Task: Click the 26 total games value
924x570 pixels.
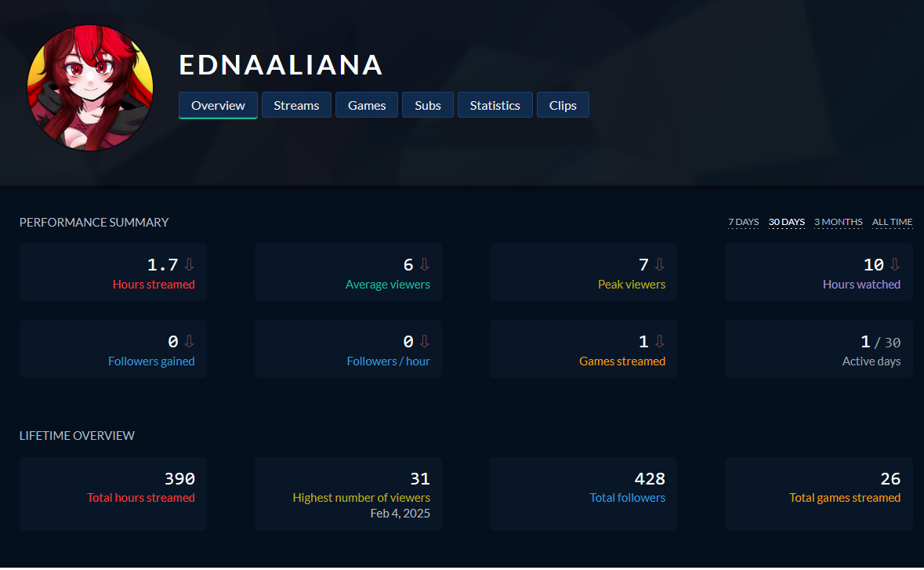Action: pyautogui.click(x=890, y=478)
